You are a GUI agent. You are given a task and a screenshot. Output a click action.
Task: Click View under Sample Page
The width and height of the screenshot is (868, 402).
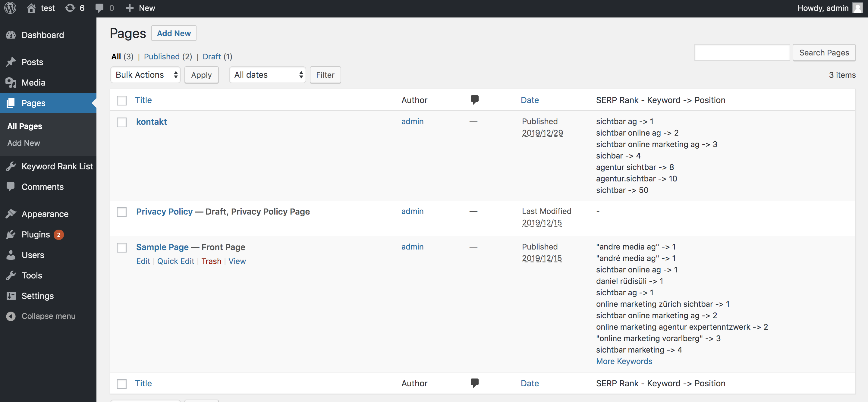(237, 261)
